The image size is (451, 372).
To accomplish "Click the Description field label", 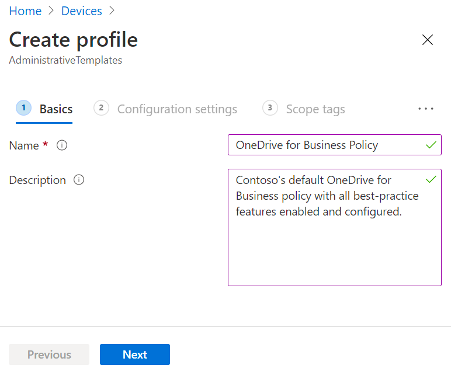I will tap(37, 180).
